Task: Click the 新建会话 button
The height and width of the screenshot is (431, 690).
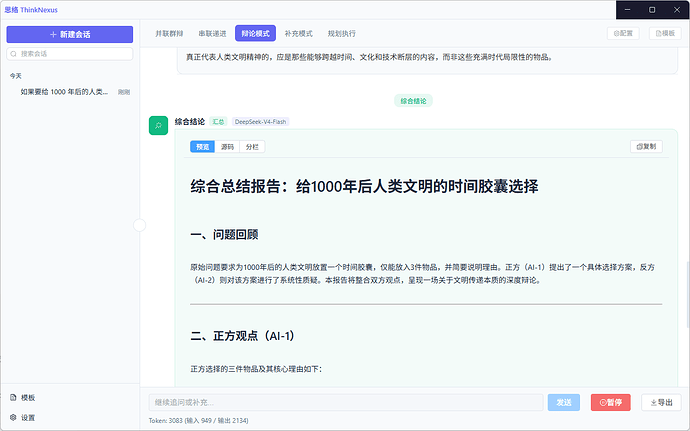Action: (x=70, y=34)
